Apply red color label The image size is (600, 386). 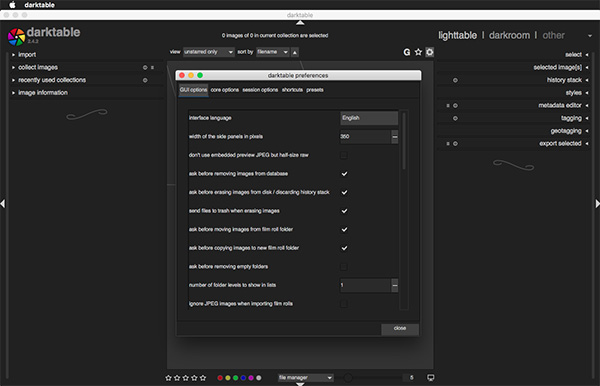coord(220,378)
